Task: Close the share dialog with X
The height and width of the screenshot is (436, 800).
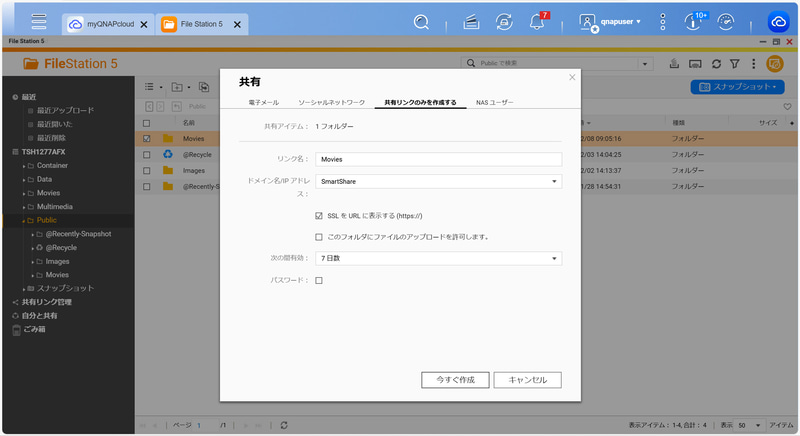Action: (x=572, y=78)
